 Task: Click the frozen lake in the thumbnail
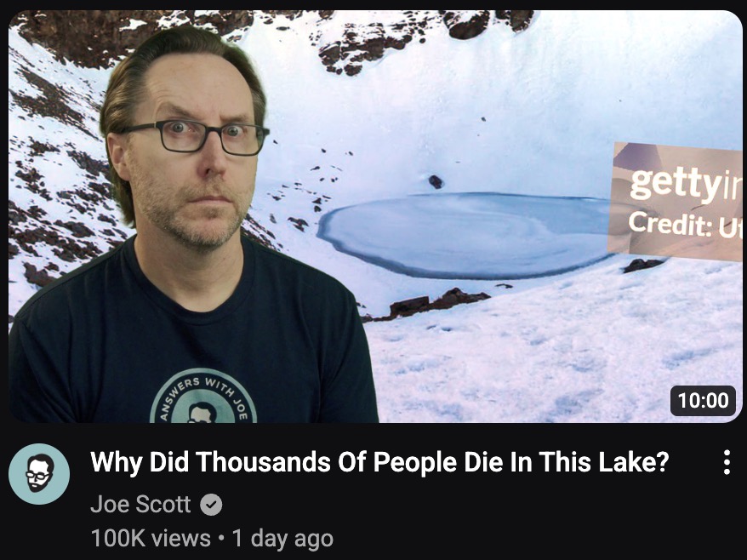(x=465, y=236)
